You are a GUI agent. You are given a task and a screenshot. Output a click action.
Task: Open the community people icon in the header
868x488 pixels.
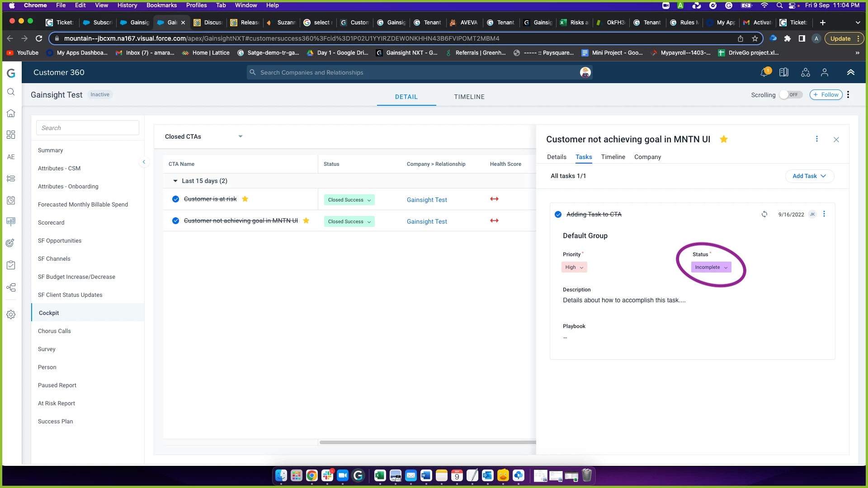805,72
